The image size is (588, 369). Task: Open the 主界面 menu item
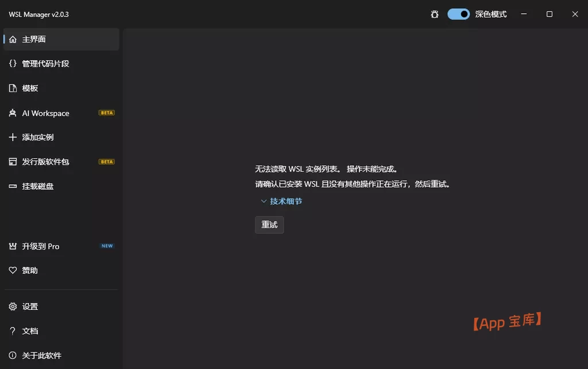61,40
